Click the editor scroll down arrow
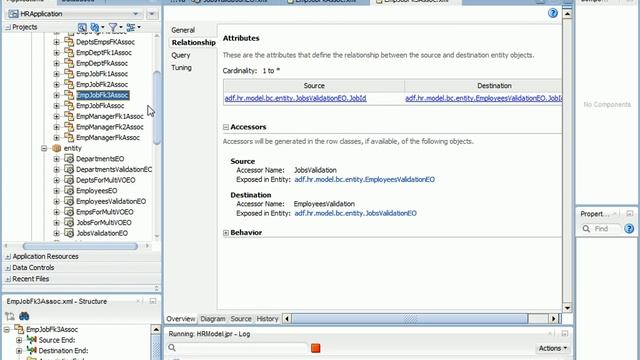Screen dimensions: 640x360 tap(567, 308)
